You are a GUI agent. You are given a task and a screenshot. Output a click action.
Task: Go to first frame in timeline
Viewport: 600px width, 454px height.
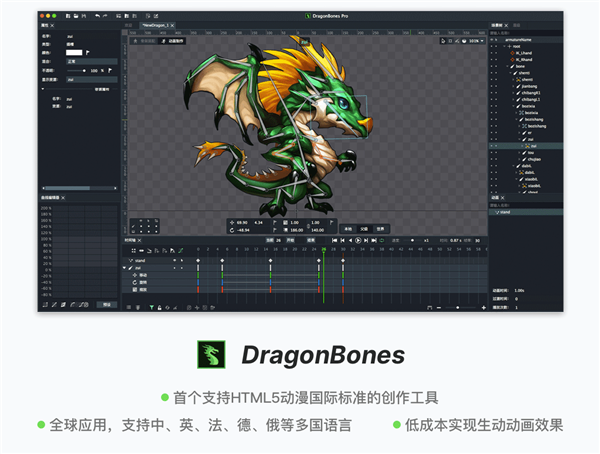click(334, 240)
